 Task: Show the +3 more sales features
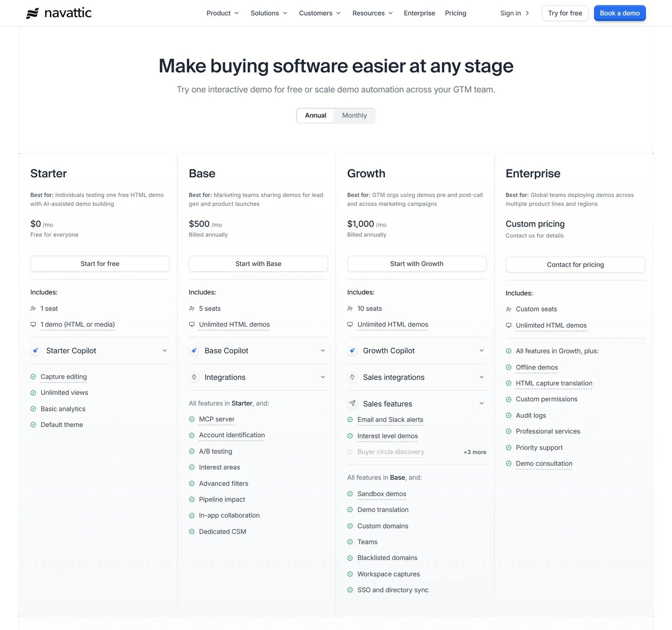[x=475, y=452]
